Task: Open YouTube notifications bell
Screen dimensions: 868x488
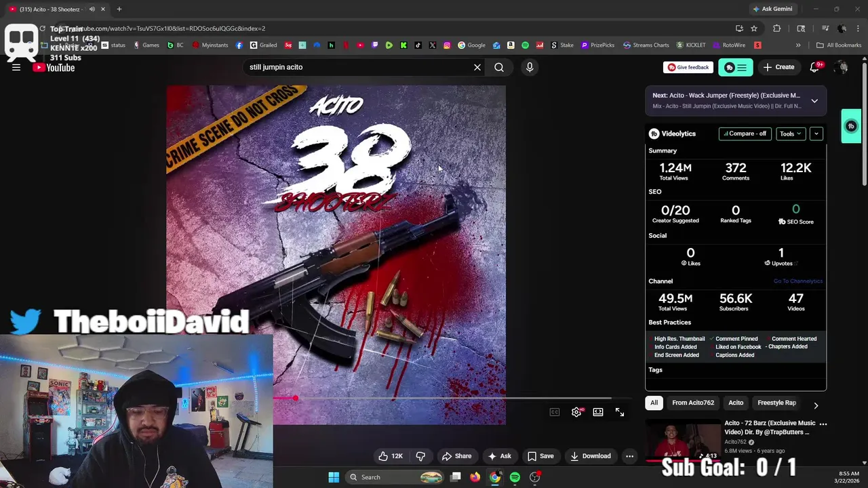Action: [815, 67]
